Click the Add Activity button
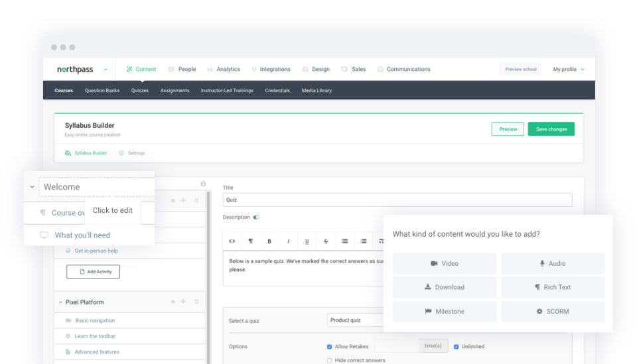This screenshot has height=364, width=637. (93, 272)
